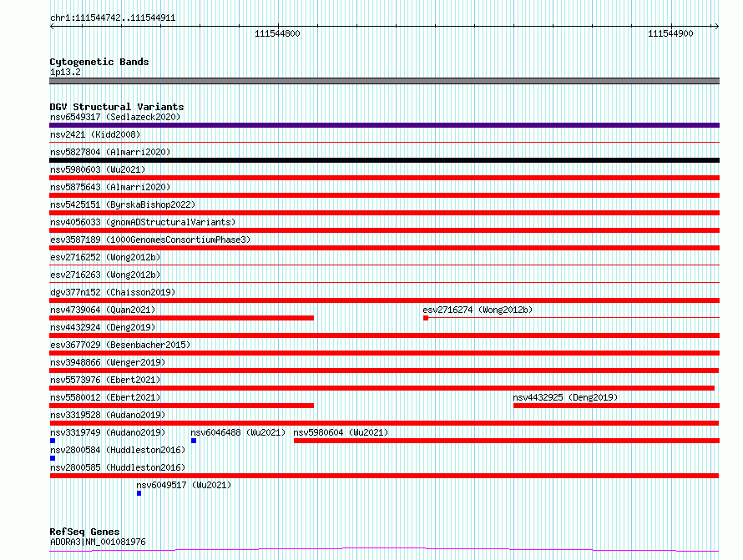Click nsv4739064 (Quan2021) variant label
The height and width of the screenshot is (560, 743).
(103, 310)
